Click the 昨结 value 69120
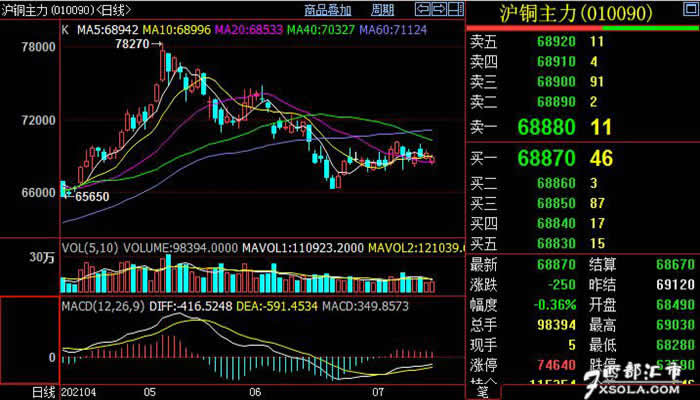Image resolution: width=700 pixels, height=400 pixels. pos(675,284)
